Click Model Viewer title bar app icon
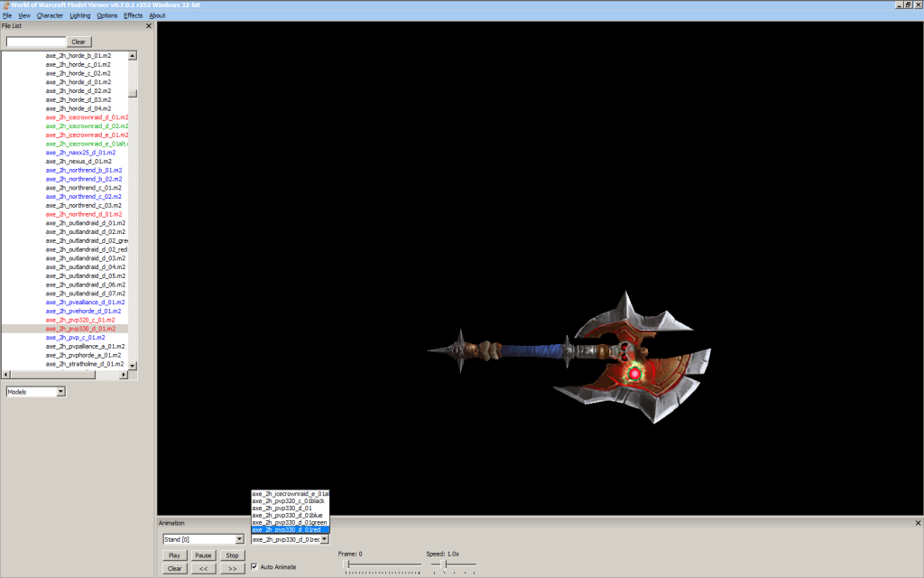 pos(5,5)
